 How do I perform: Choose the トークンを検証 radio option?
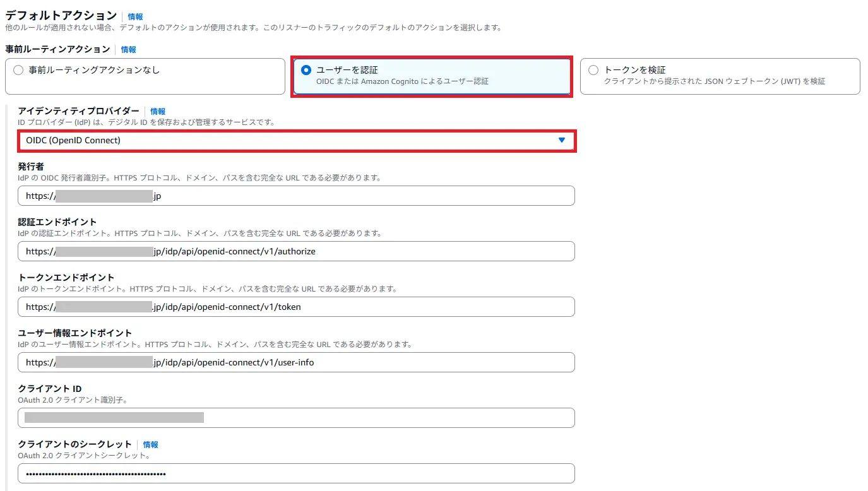coord(593,70)
